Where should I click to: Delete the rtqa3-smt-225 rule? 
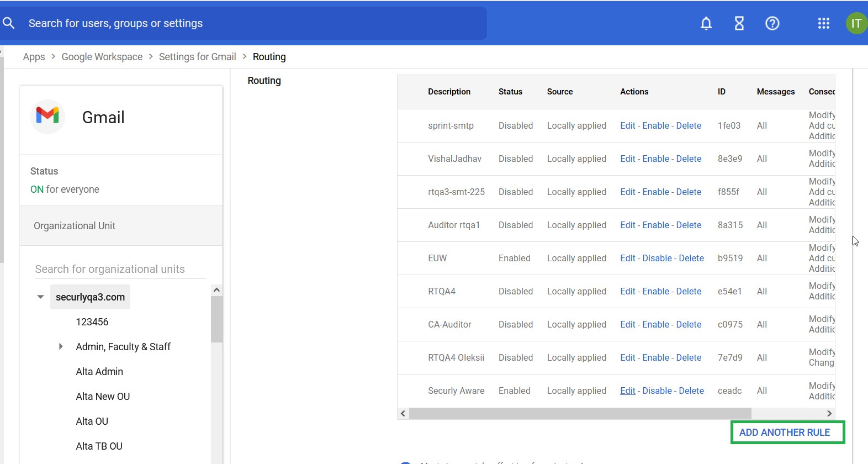(x=689, y=192)
